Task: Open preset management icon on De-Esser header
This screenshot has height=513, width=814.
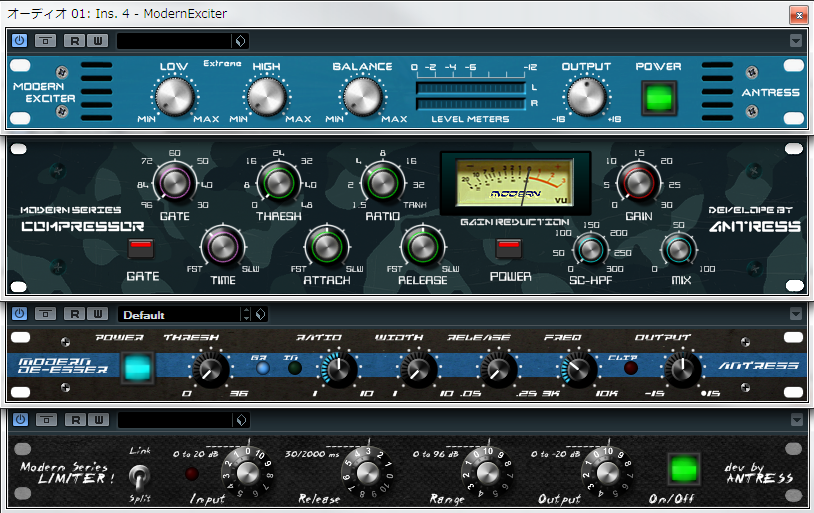Action: click(261, 315)
